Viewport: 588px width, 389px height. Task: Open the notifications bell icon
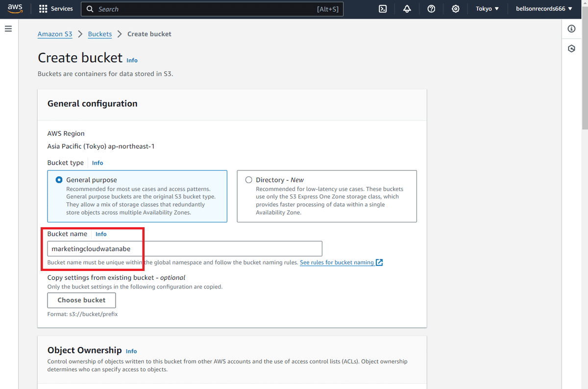407,9
